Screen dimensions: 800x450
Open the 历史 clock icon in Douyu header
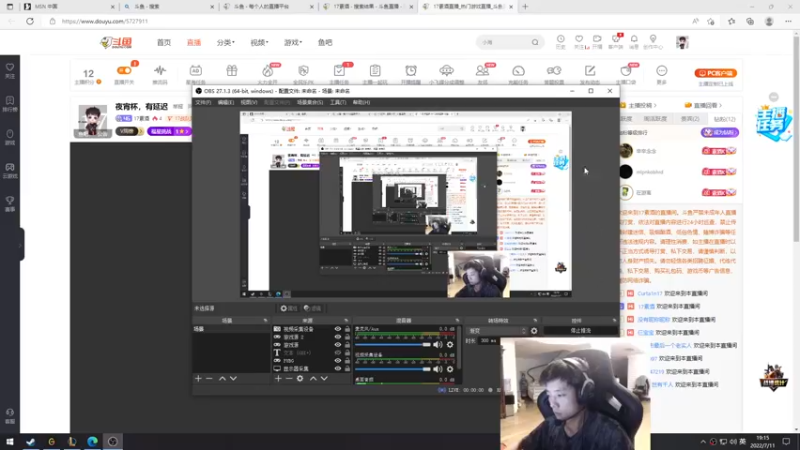[x=561, y=39]
